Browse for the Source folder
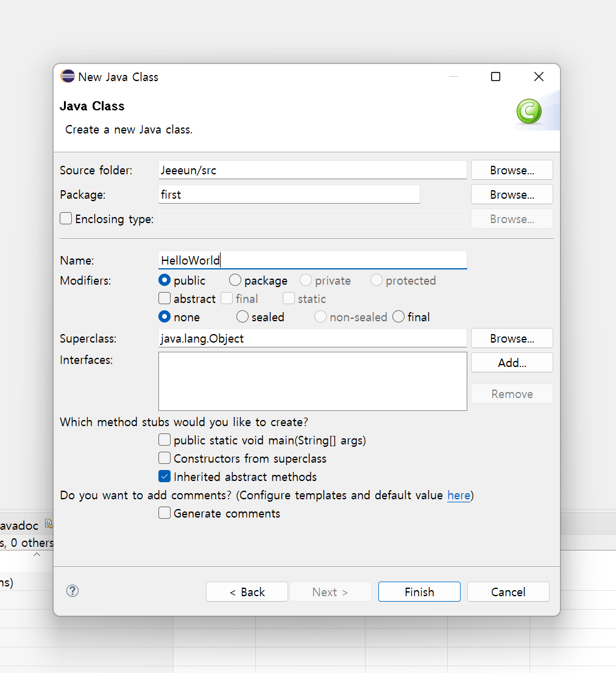This screenshot has height=673, width=616. tap(512, 170)
